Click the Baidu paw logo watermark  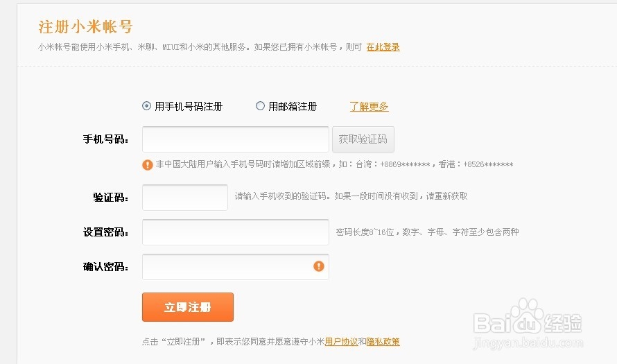point(527,316)
